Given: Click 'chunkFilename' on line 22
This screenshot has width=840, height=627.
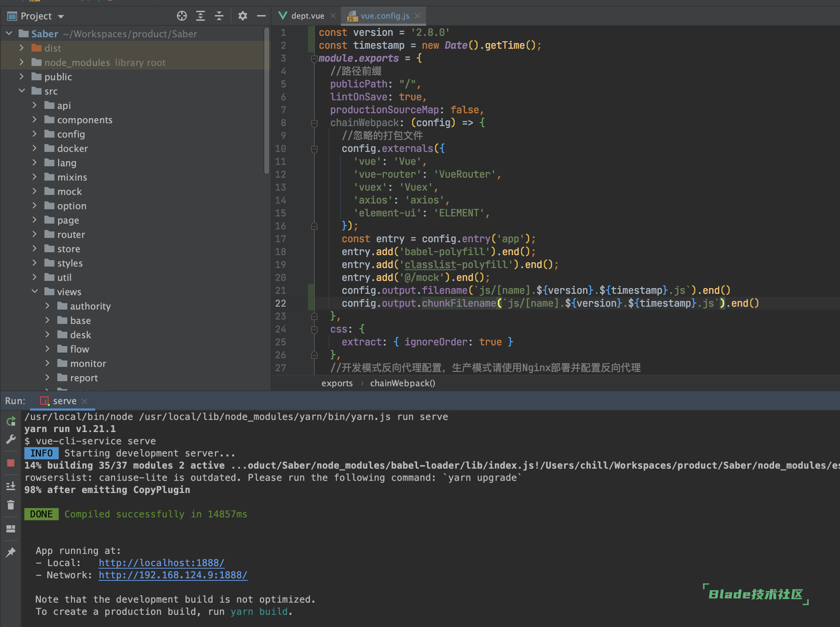Looking at the screenshot, I should (x=459, y=303).
